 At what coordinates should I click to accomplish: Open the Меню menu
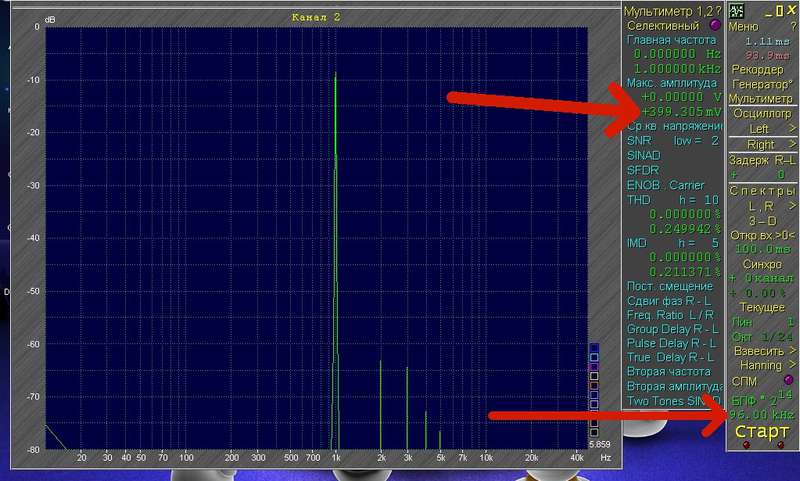743,27
